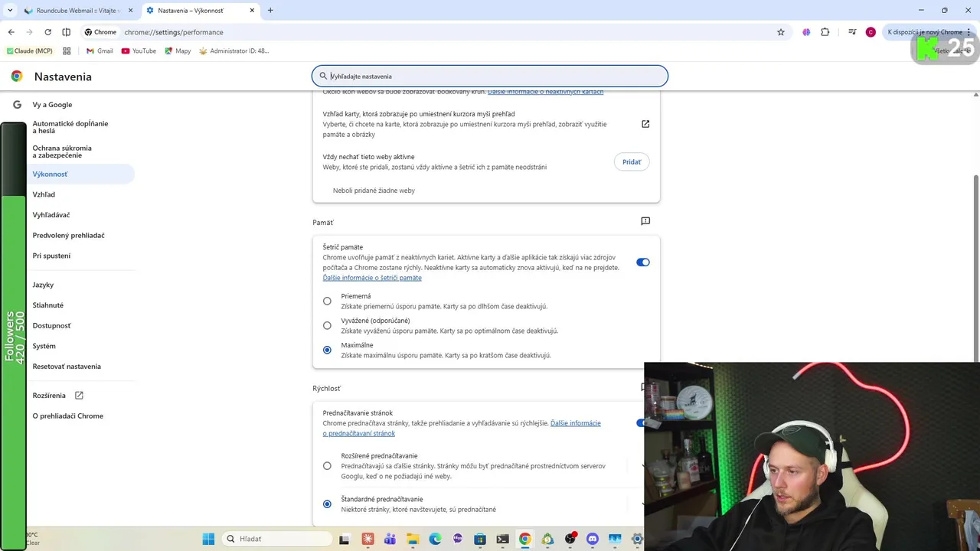Open the media controls icon in the toolbar

[x=852, y=32]
